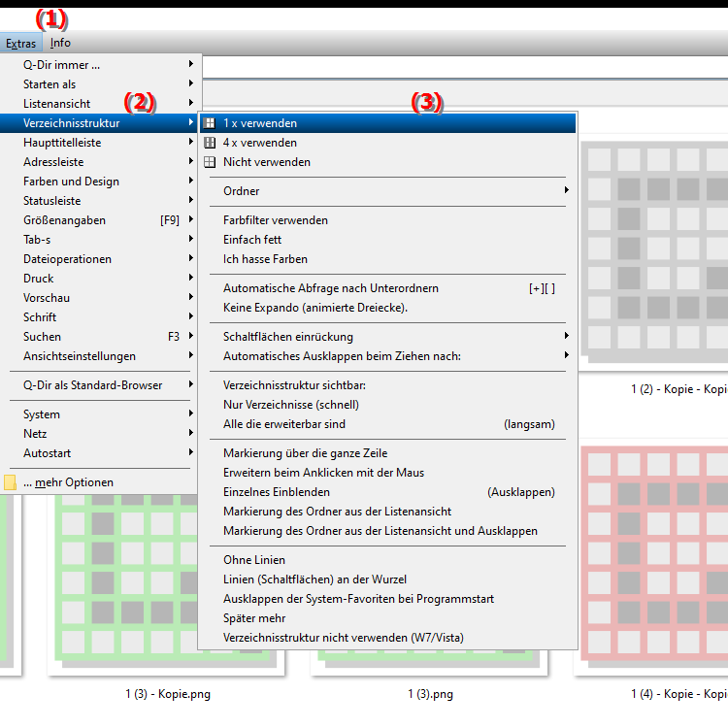
Task: Toggle Keine Expando (animierte Dreiecke)
Action: click(387, 308)
